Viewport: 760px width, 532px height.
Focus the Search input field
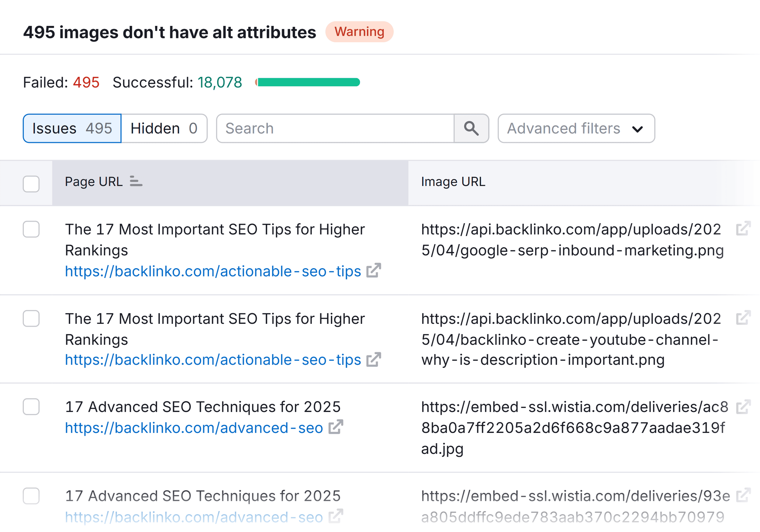[x=335, y=129]
